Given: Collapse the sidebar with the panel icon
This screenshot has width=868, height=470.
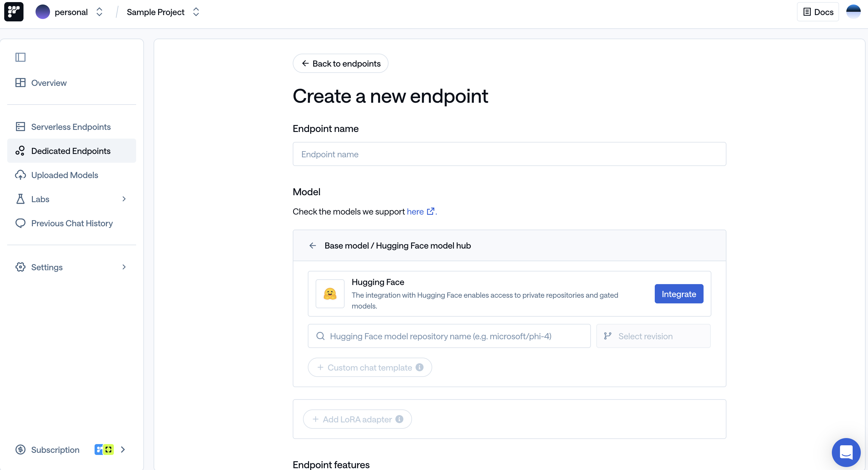Looking at the screenshot, I should tap(20, 57).
